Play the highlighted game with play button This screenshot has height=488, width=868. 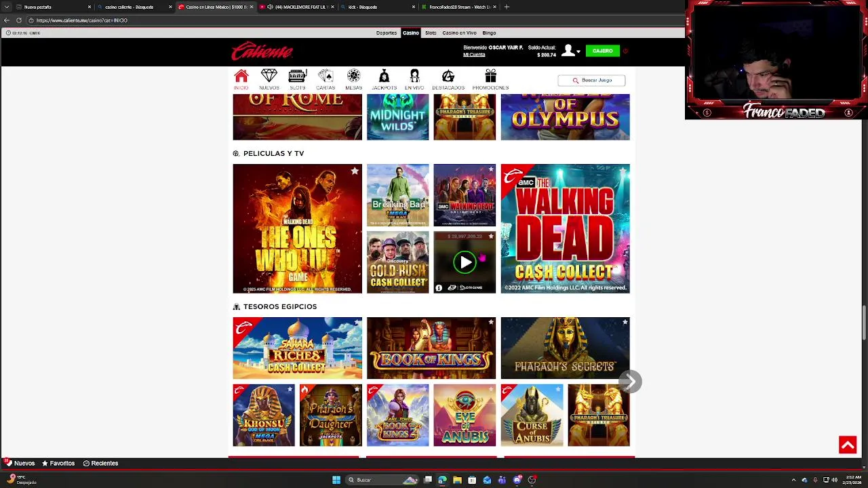[465, 262]
